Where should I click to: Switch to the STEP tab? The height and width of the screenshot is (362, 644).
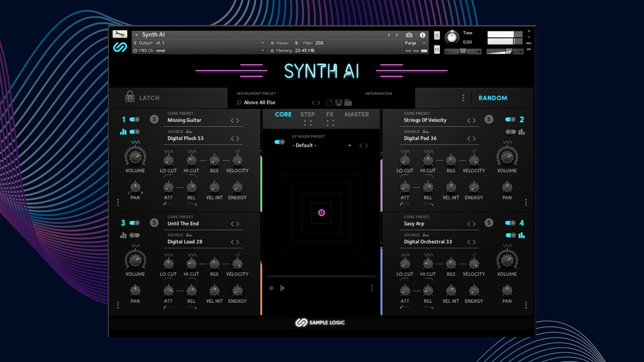click(308, 114)
